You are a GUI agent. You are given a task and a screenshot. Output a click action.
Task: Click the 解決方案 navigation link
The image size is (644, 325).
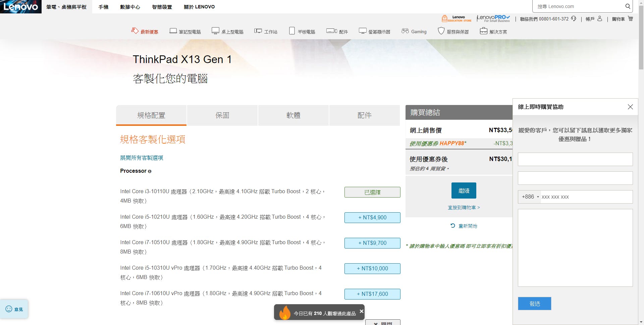coord(498,32)
